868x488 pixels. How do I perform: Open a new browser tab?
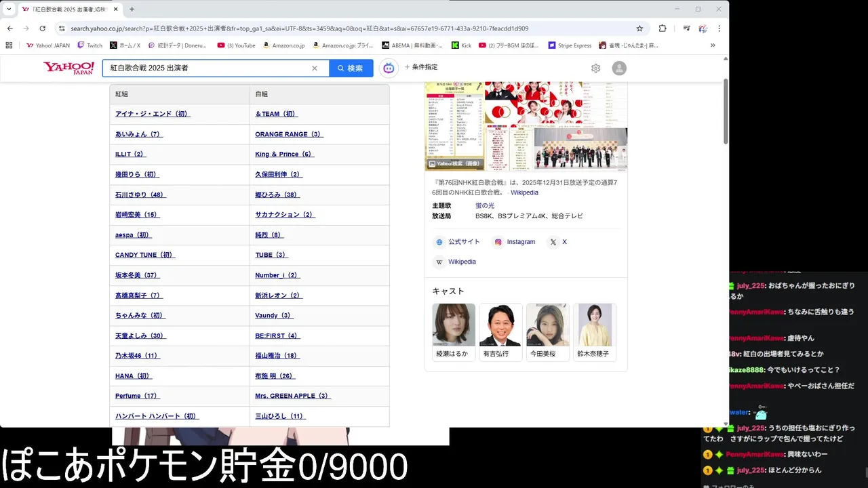(132, 9)
